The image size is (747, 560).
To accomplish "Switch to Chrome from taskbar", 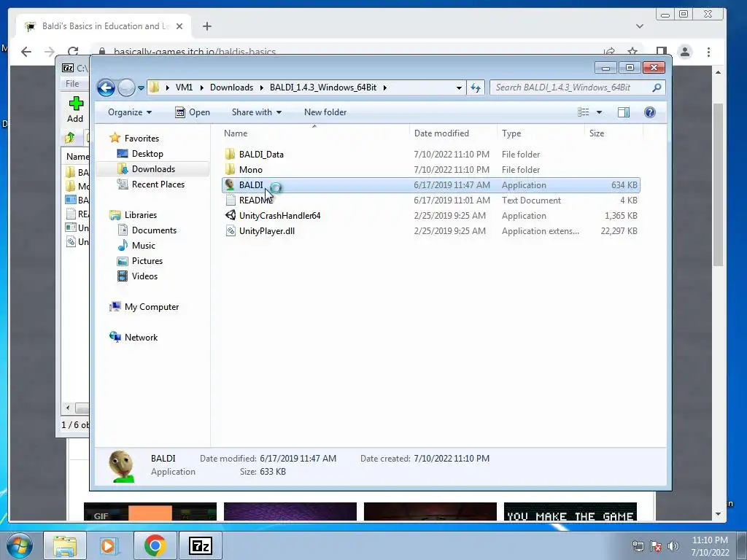I will (155, 545).
